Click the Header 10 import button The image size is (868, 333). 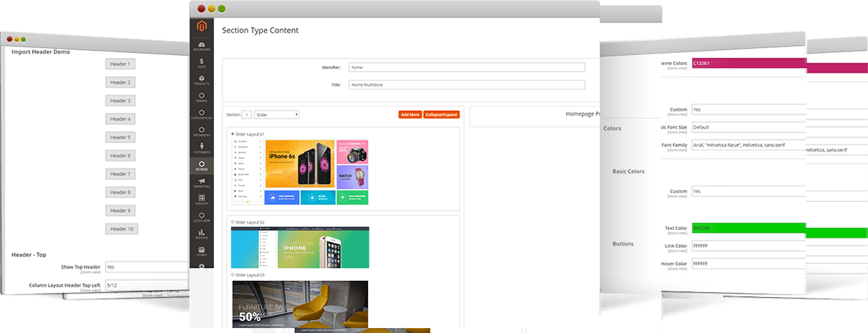121,229
